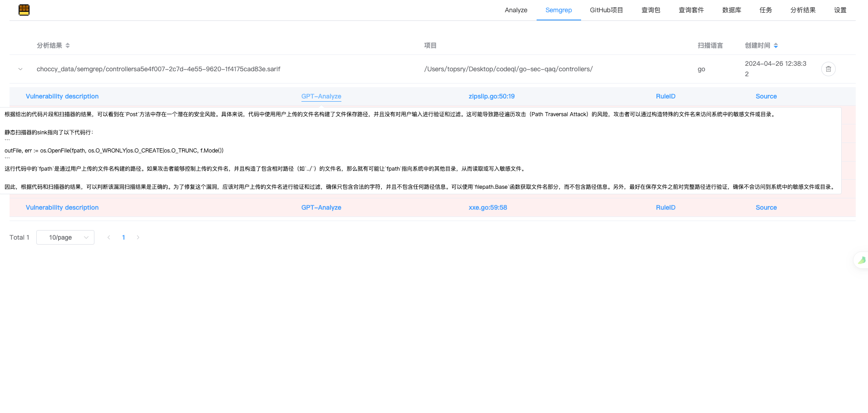Open Vulnerability description for xxe.go row
The width and height of the screenshot is (868, 413).
point(62,207)
